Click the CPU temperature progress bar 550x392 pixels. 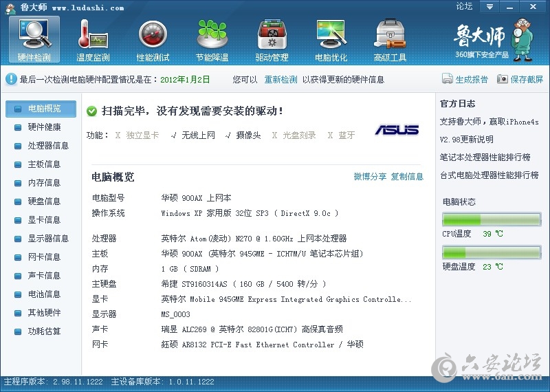coord(491,220)
